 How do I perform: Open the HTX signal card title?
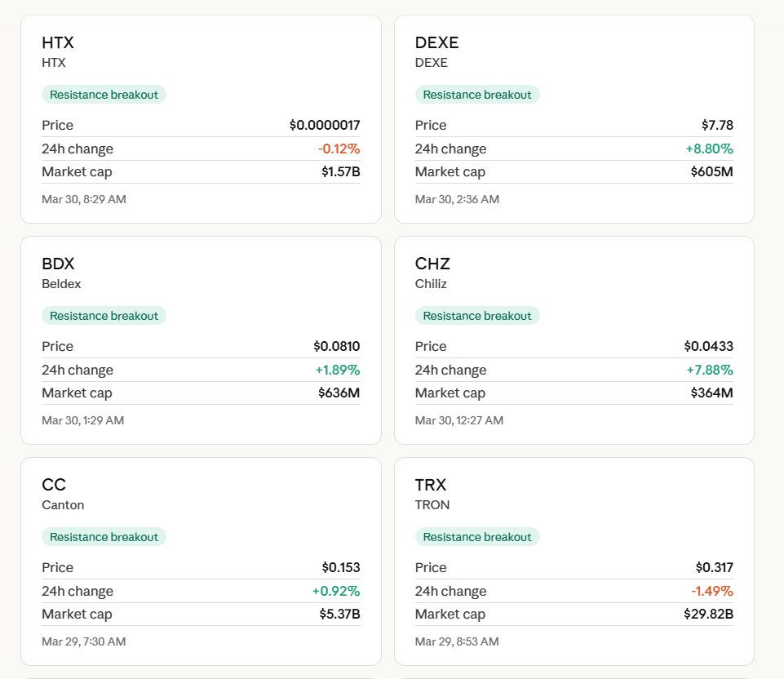[58, 43]
